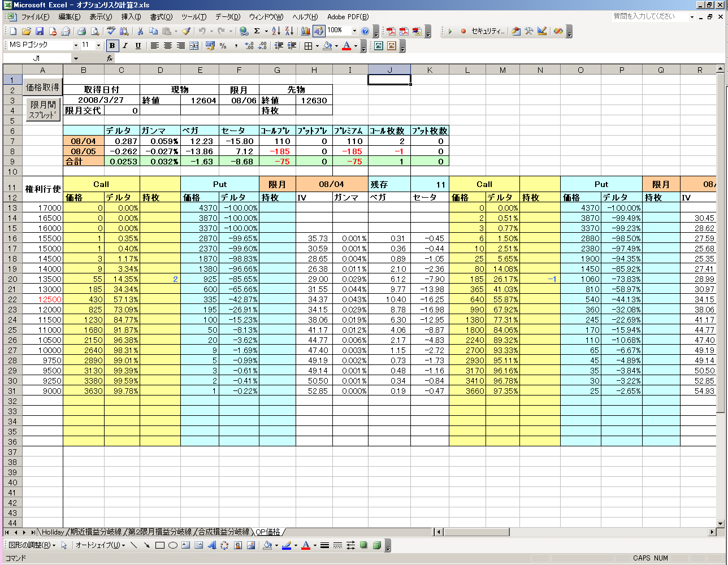This screenshot has width=728, height=565.
Task: Toggle the Select Objects pointer
Action: pyautogui.click(x=64, y=545)
